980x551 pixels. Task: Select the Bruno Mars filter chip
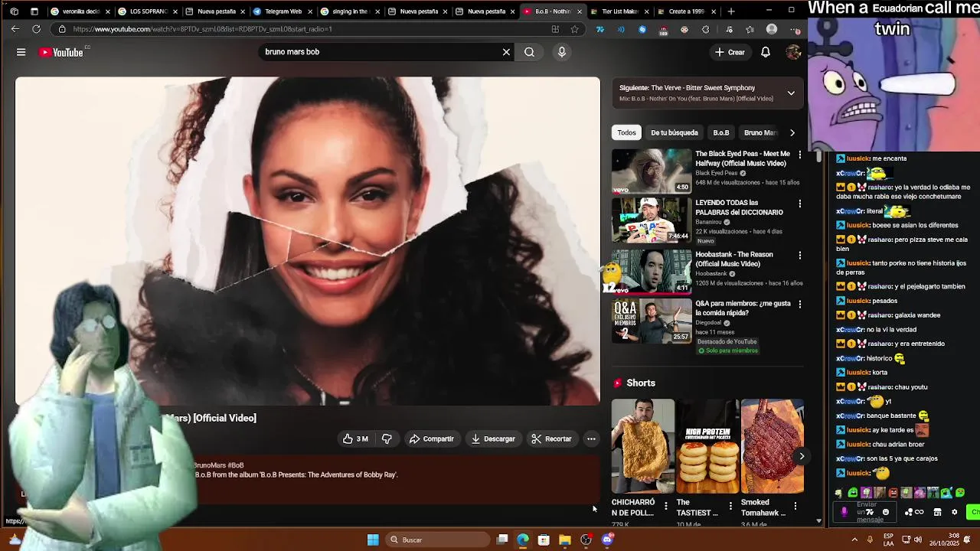760,132
